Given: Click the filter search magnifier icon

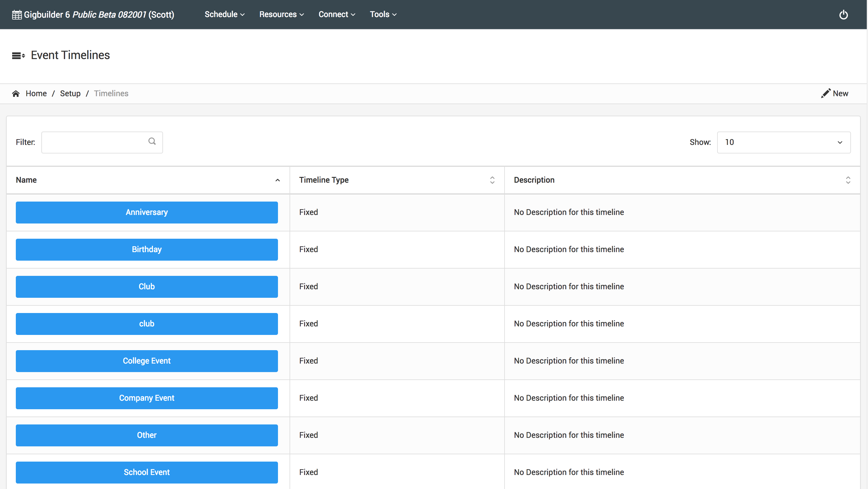Looking at the screenshot, I should click(x=152, y=141).
